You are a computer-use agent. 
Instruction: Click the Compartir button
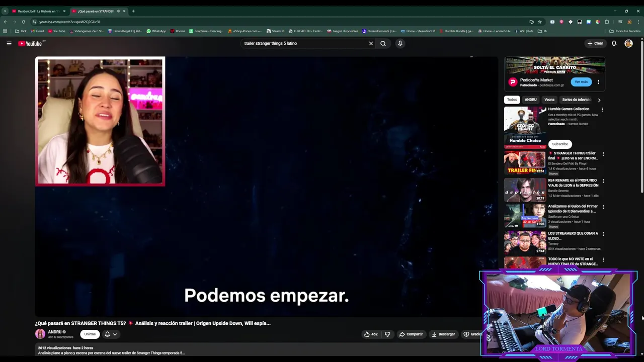pyautogui.click(x=411, y=334)
